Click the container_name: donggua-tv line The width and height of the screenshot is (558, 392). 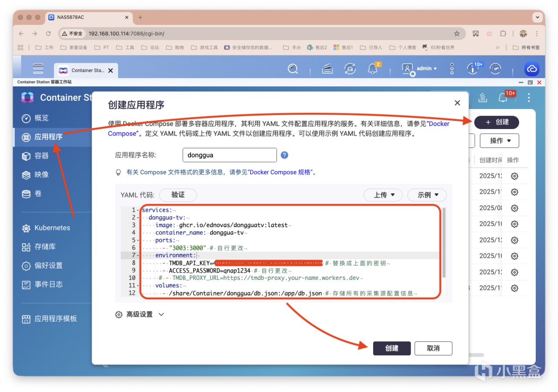click(x=199, y=232)
